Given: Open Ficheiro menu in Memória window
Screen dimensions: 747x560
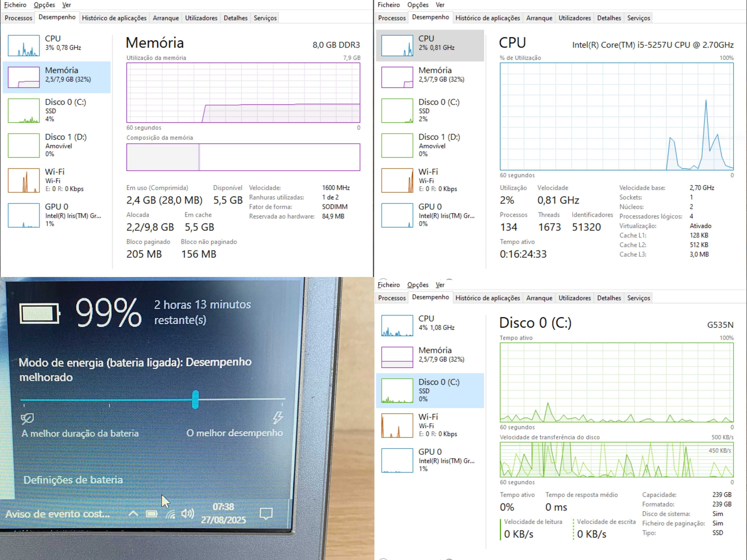Looking at the screenshot, I should (x=15, y=5).
